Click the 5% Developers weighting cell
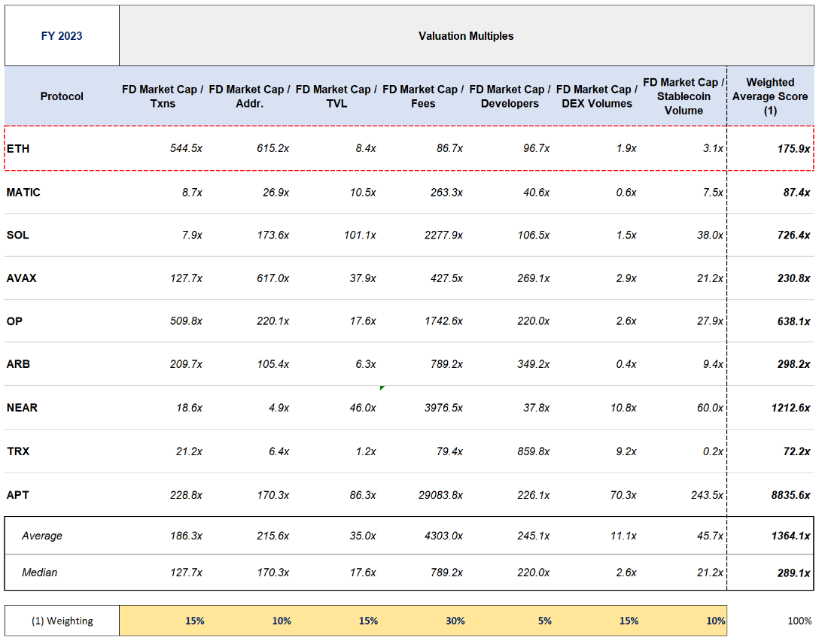822x644 pixels. click(x=545, y=621)
